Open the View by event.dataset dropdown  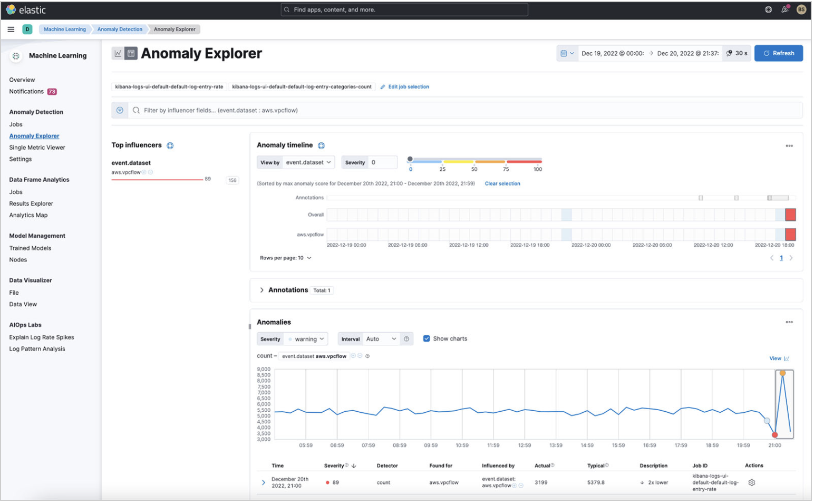coord(308,162)
